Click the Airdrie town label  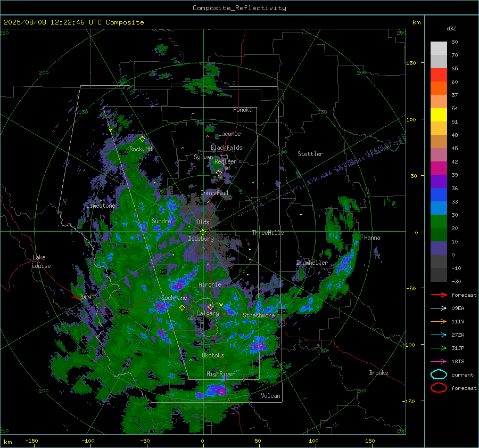[x=210, y=284]
